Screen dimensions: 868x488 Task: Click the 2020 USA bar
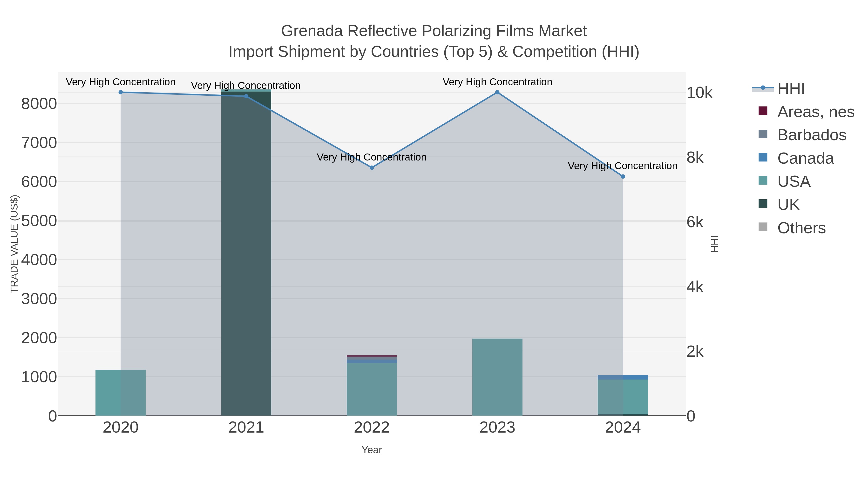[121, 393]
